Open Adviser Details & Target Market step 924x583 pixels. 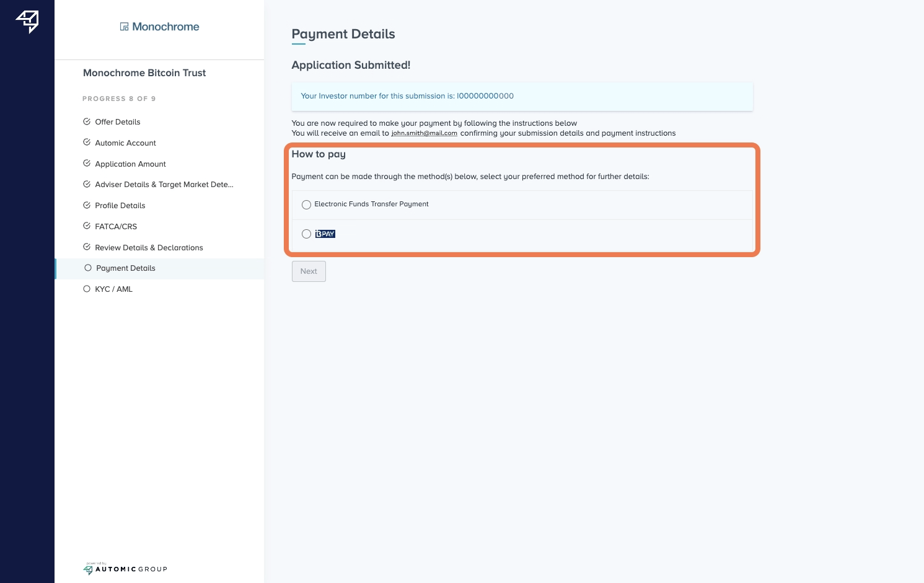(x=164, y=185)
